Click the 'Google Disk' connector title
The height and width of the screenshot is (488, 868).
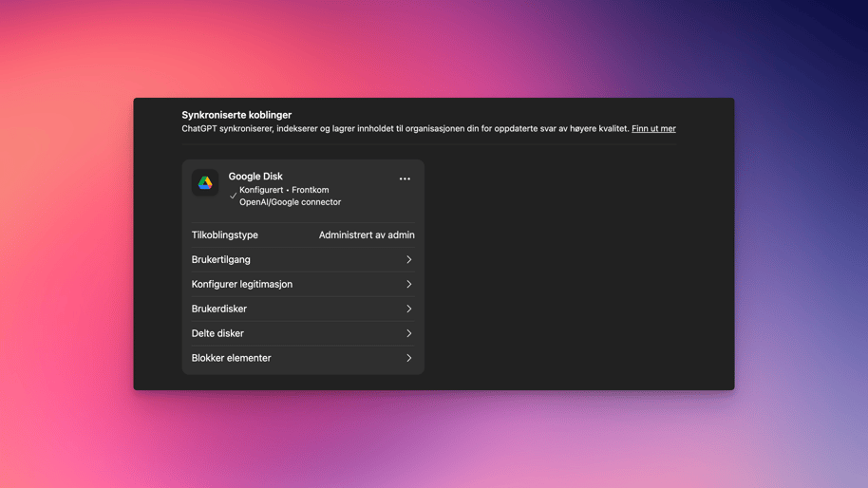[x=255, y=176]
